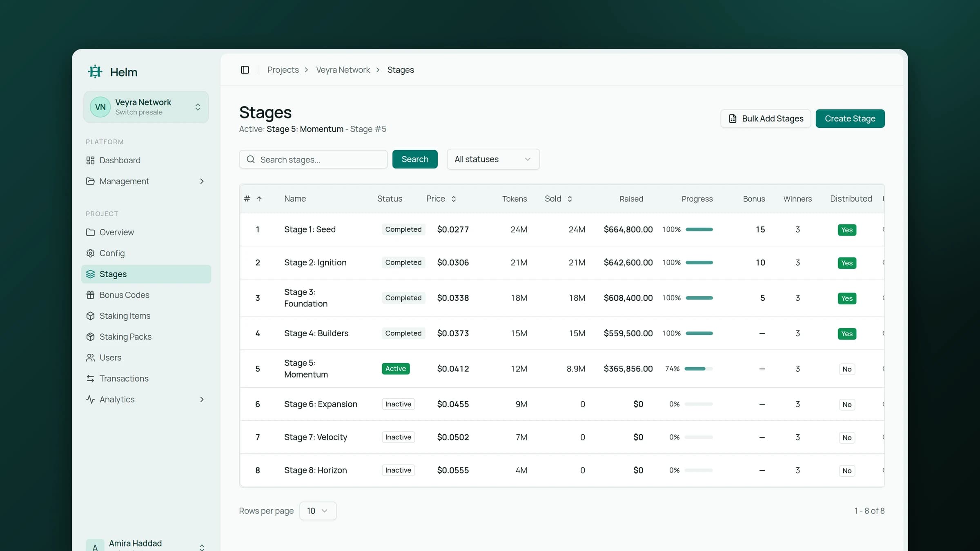
Task: Click the VN avatar badge
Action: pyautogui.click(x=100, y=107)
